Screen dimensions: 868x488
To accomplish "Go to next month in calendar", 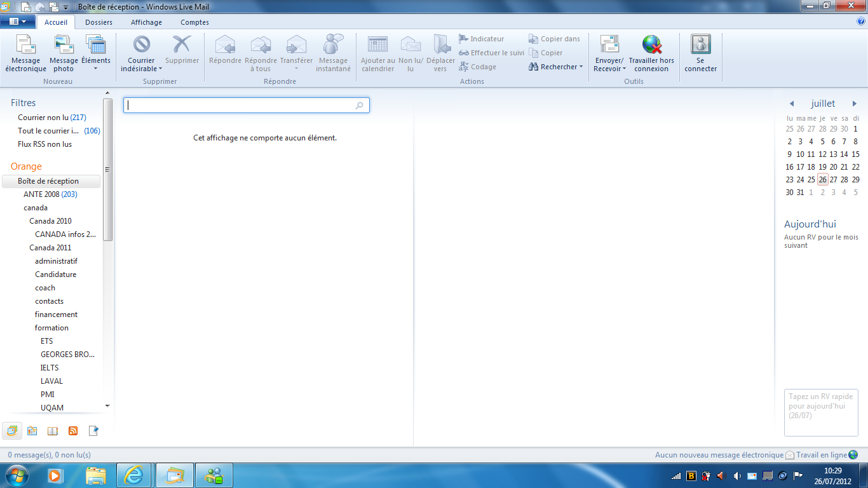I will (855, 104).
